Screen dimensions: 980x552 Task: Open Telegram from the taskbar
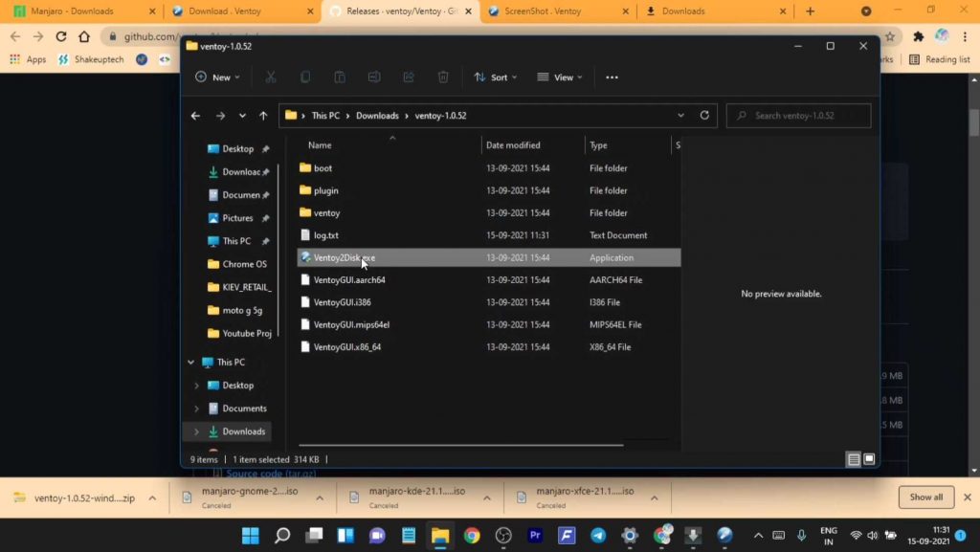point(598,535)
